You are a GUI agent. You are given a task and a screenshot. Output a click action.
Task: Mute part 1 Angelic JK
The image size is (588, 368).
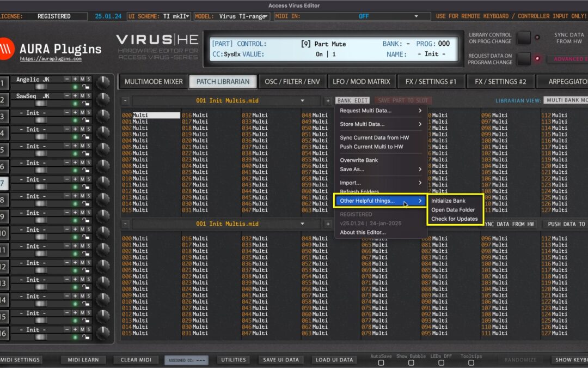83,79
